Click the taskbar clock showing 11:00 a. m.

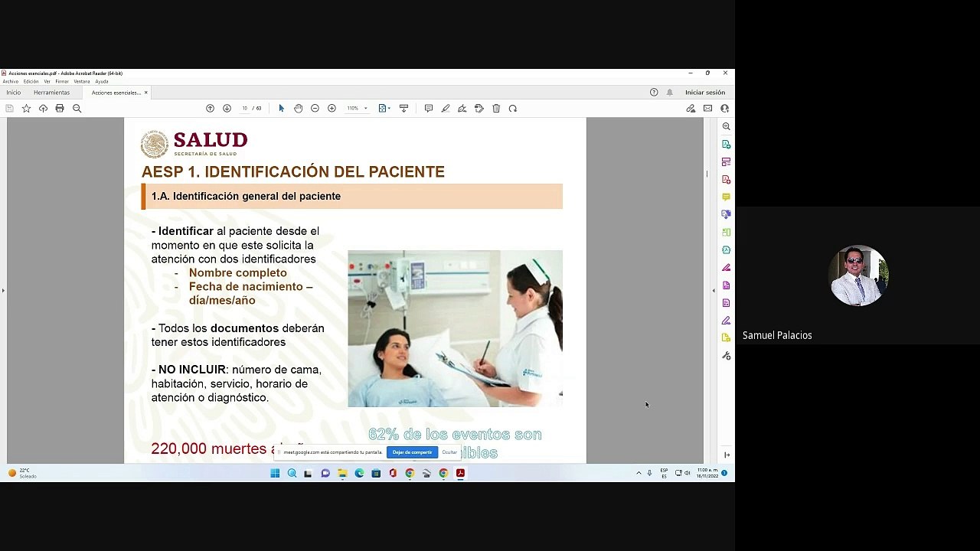707,473
